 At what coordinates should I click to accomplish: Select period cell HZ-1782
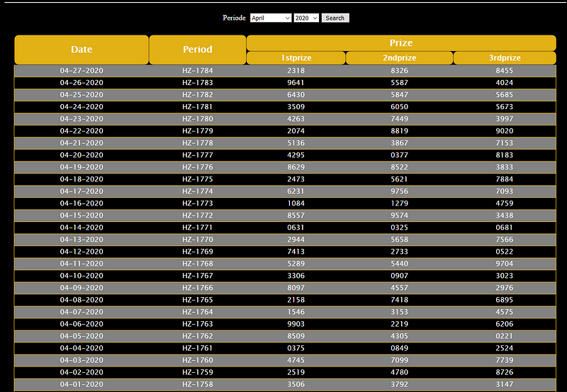198,95
